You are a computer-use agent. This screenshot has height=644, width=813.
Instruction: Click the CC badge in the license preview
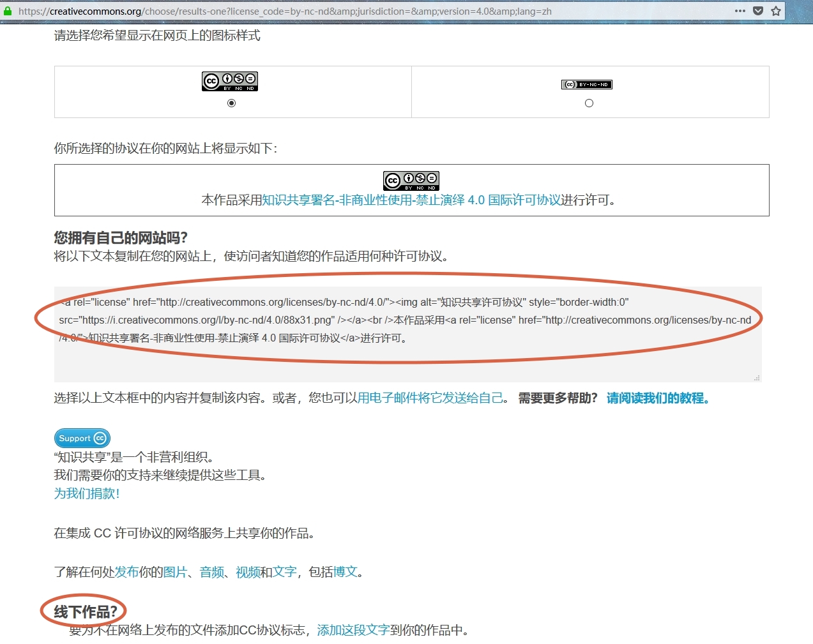pos(411,181)
